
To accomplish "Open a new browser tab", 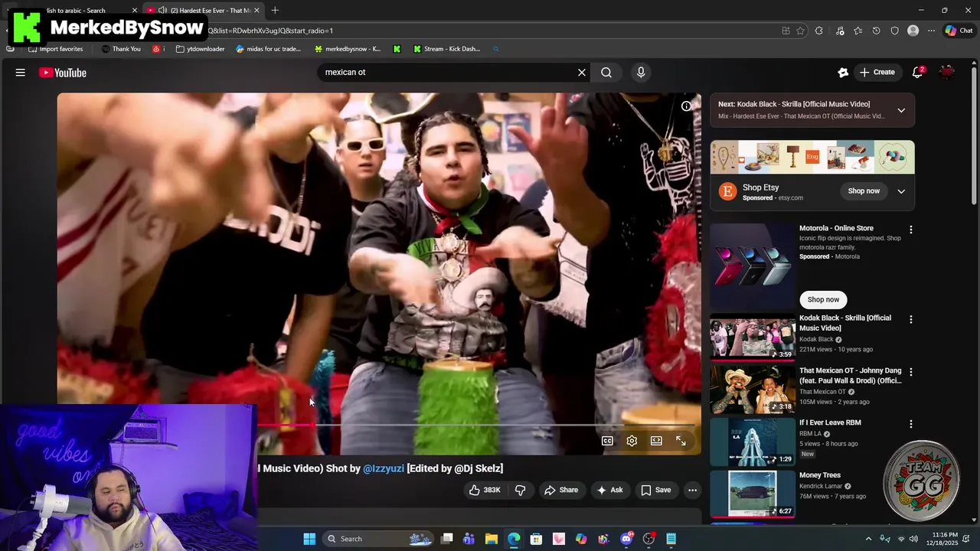I will [x=275, y=10].
